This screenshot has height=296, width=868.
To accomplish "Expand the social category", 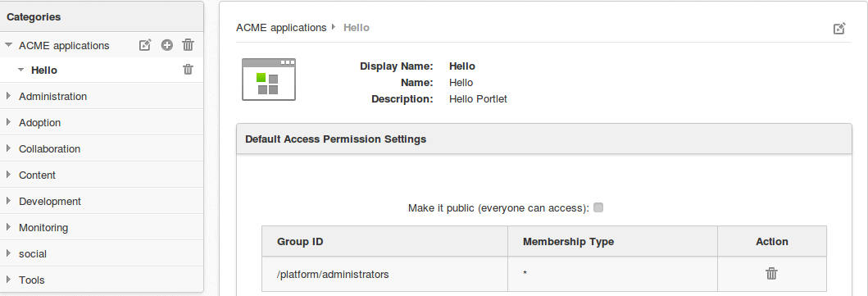I will 8,253.
